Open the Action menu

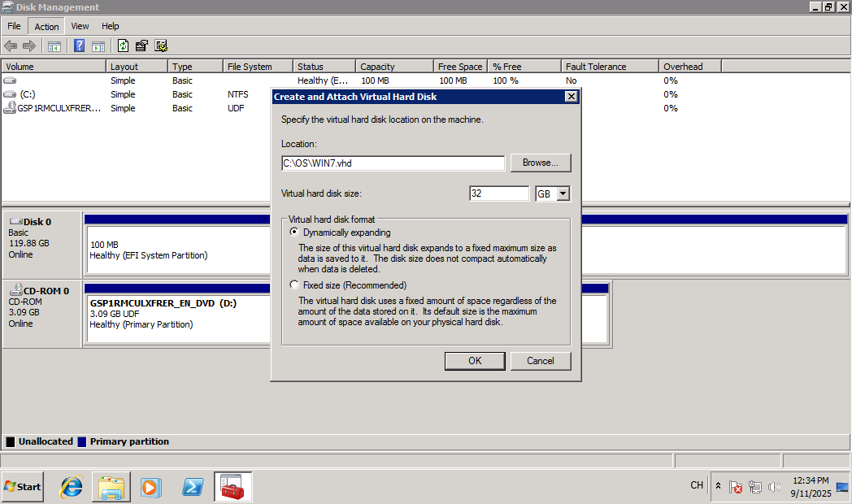coord(46,27)
